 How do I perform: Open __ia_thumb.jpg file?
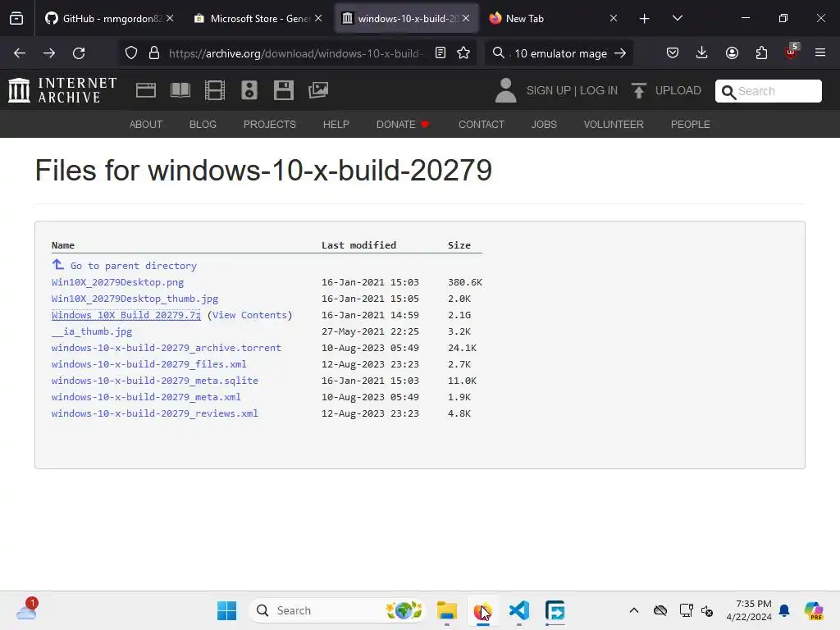tap(92, 331)
